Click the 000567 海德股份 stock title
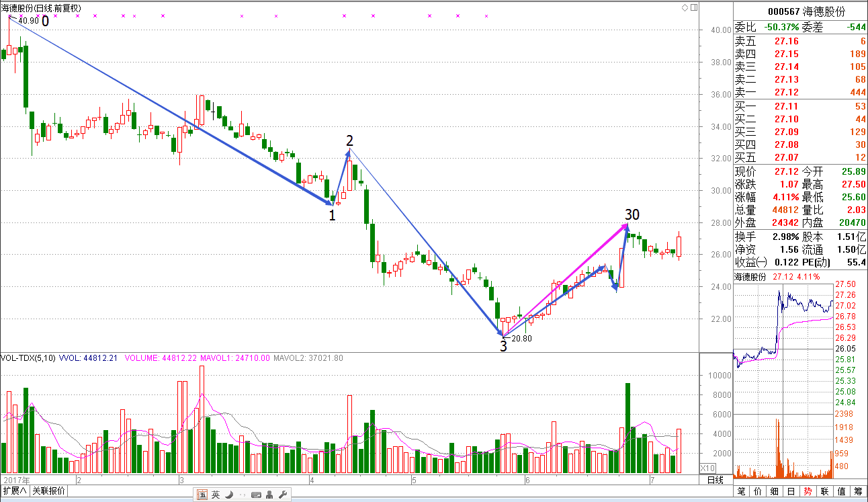Viewport: 868px width, 502px height. tap(806, 11)
